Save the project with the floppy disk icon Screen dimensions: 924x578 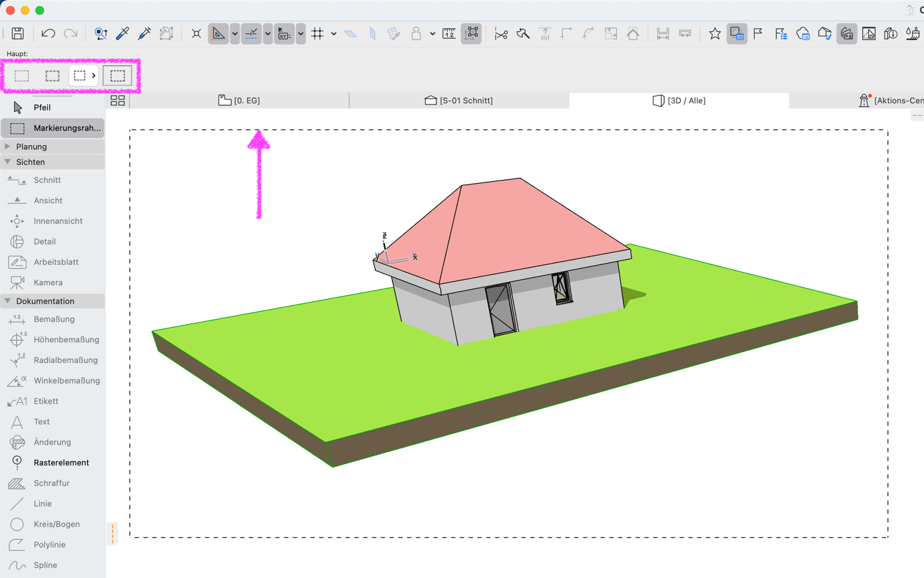pos(18,33)
